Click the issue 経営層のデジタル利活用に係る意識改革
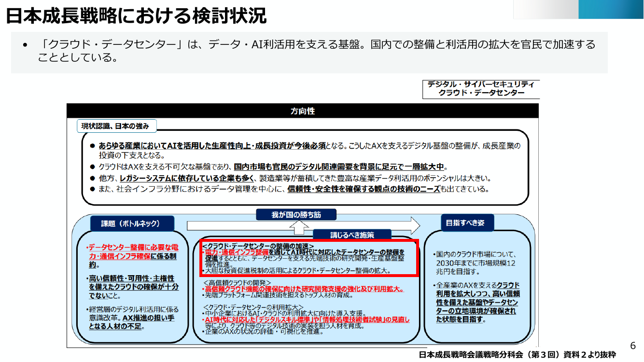This screenshot has width=644, height=362. pos(132,318)
